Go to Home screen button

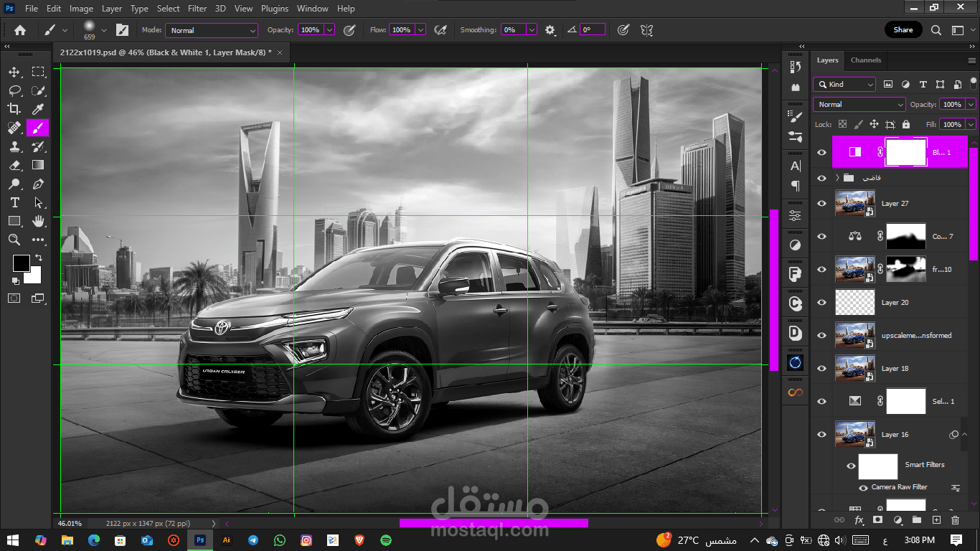click(x=20, y=30)
